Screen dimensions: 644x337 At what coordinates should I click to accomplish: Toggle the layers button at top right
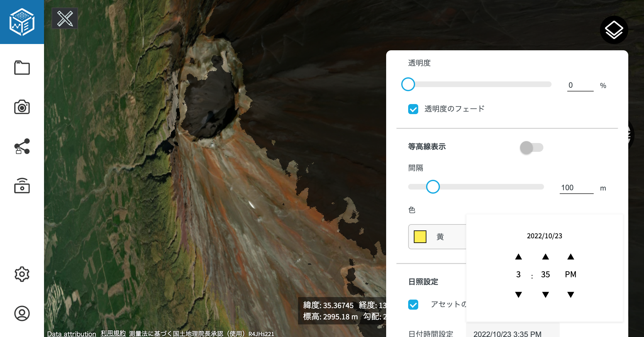(x=614, y=30)
